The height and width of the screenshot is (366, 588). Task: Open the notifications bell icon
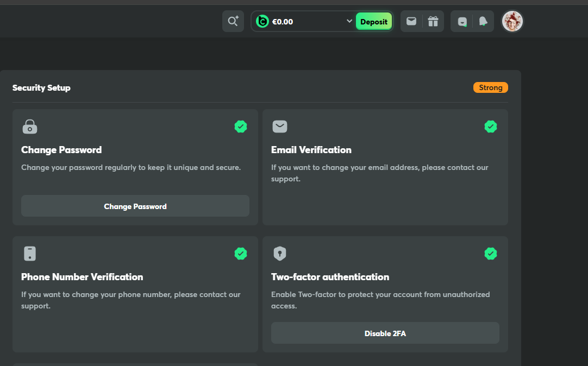[x=483, y=21]
